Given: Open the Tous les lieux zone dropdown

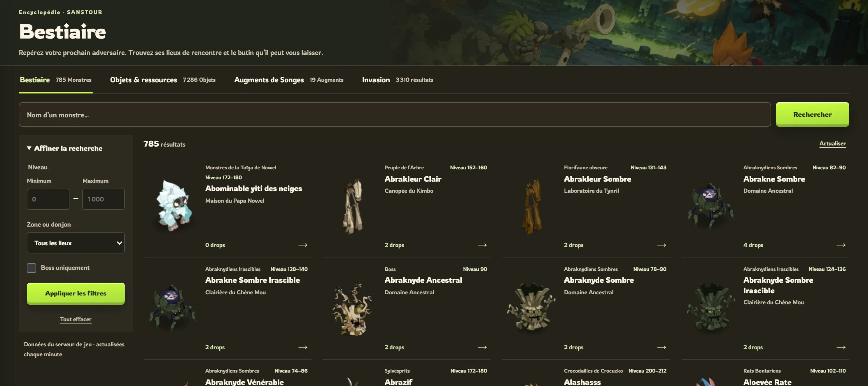Looking at the screenshot, I should 76,243.
